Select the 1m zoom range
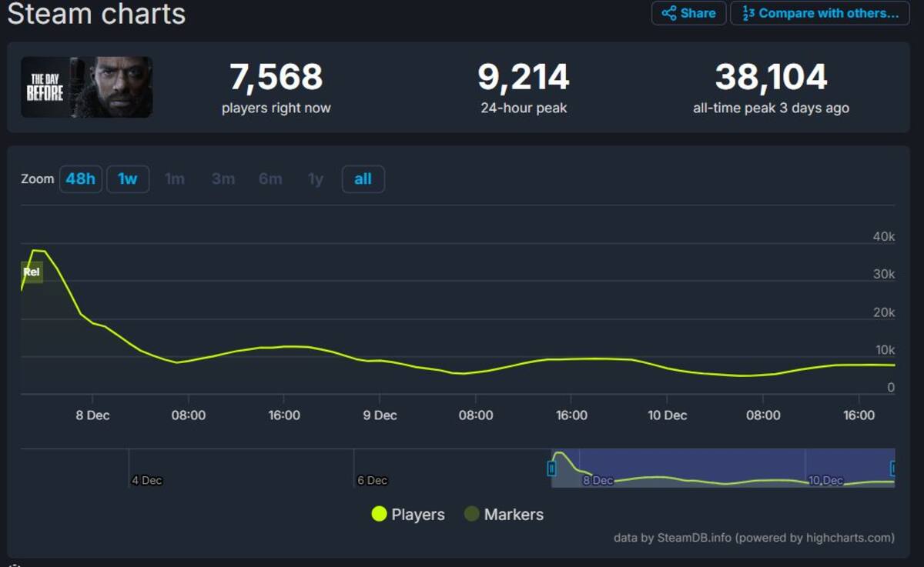The image size is (924, 567). [175, 179]
